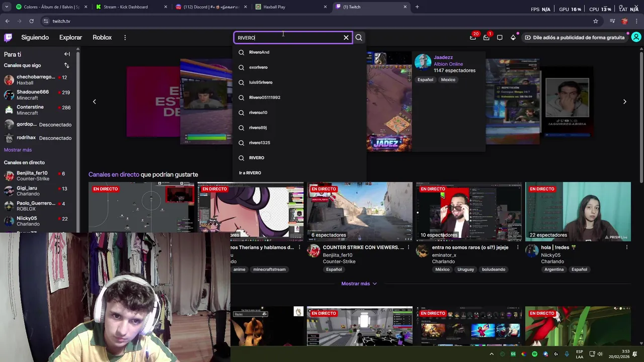Open options for the Counter Strike stream card

click(409, 247)
